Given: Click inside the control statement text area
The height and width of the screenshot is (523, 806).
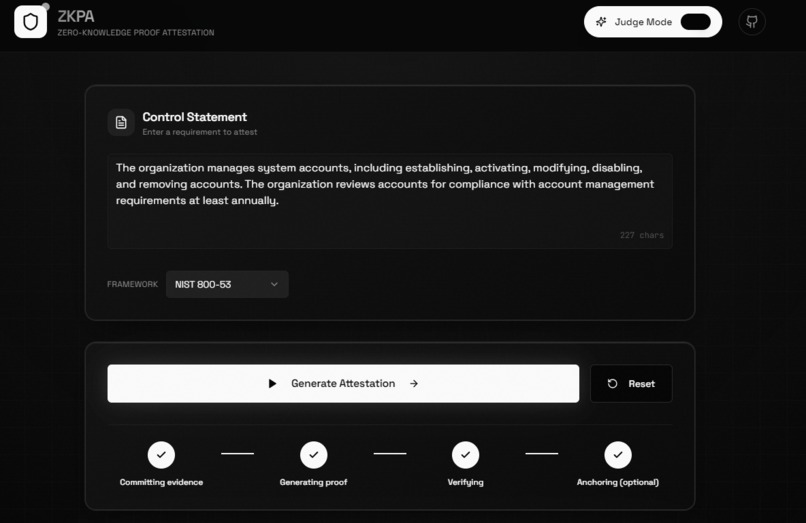Looking at the screenshot, I should (390, 201).
